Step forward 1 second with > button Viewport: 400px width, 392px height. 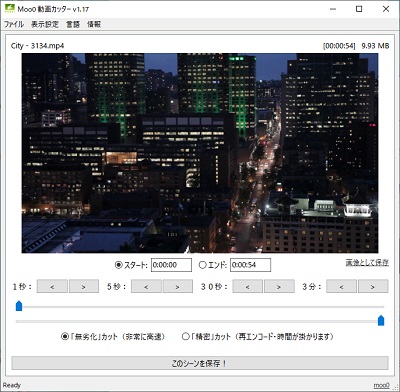(x=84, y=286)
